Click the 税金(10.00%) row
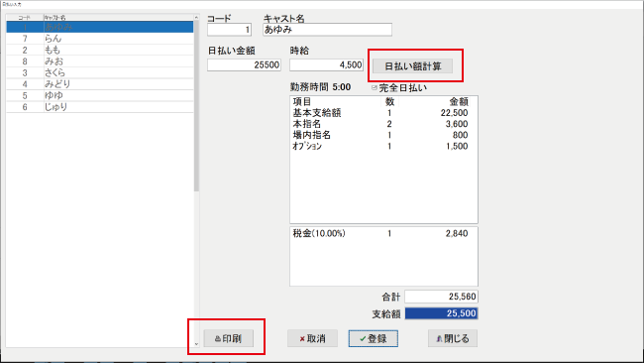 (383, 233)
